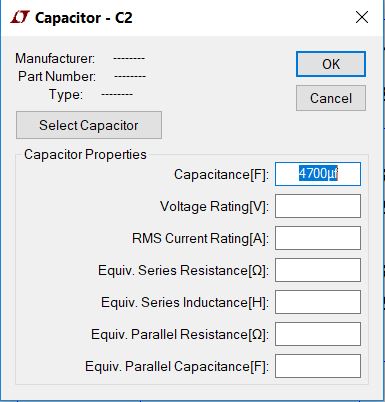Confirm the settings with the OK button

[331, 64]
